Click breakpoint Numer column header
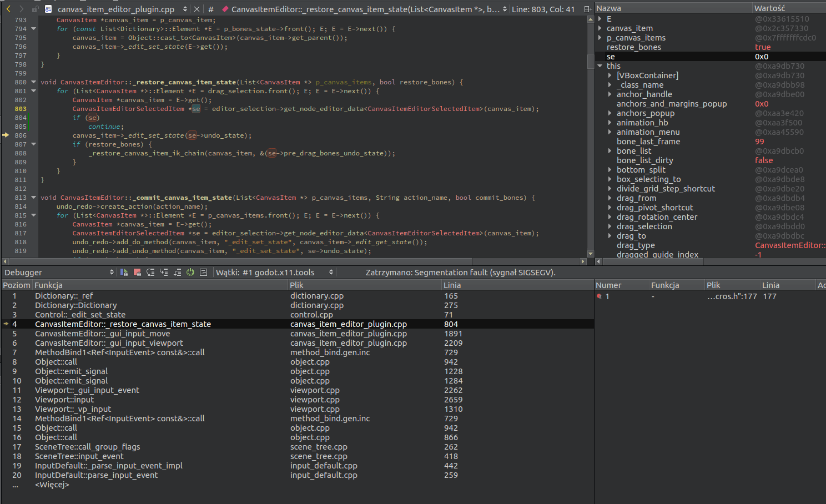This screenshot has height=504, width=826. pos(622,285)
